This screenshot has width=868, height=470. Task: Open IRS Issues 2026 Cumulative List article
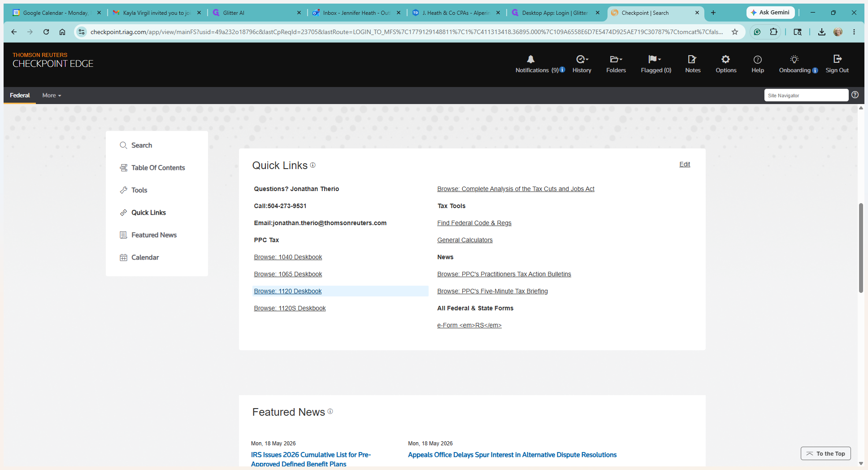pos(311,459)
